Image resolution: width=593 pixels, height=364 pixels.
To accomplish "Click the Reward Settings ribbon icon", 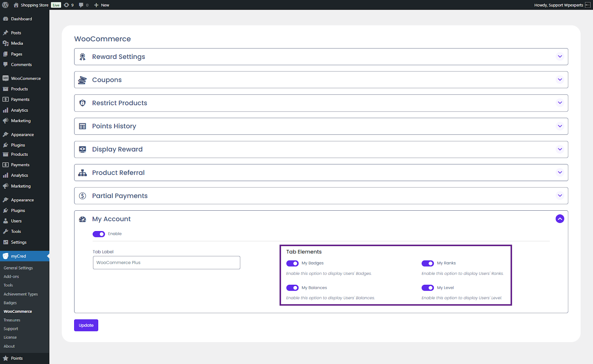I will [x=83, y=57].
